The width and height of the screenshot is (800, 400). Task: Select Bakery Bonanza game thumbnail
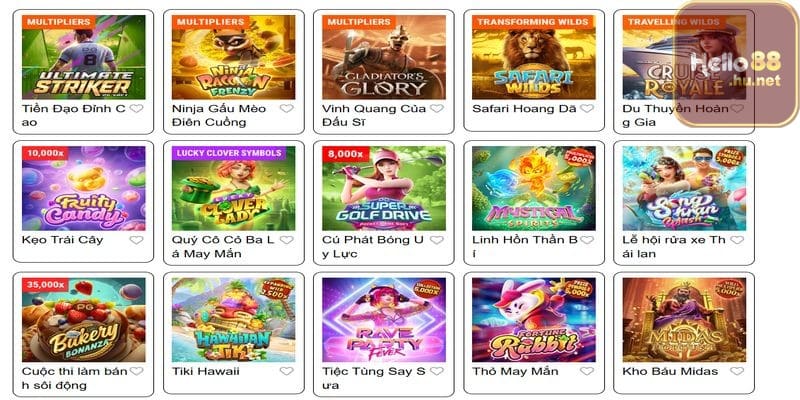(x=84, y=320)
